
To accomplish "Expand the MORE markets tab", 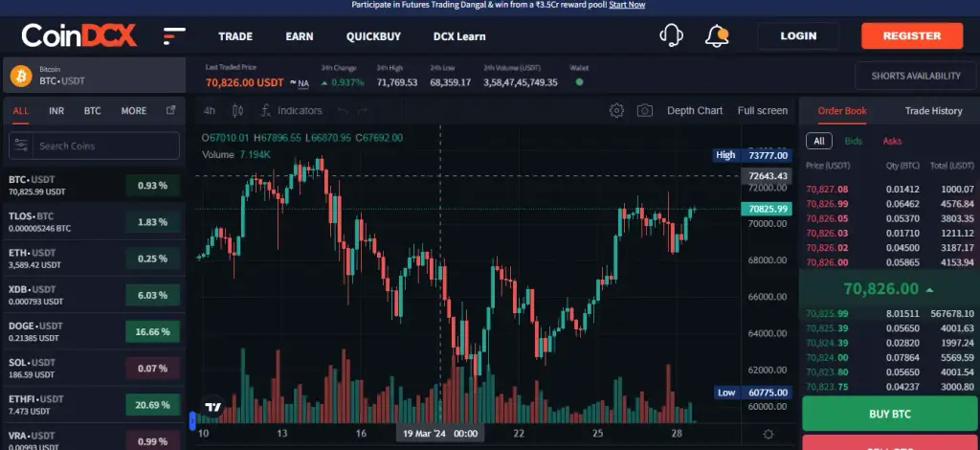I will pyautogui.click(x=134, y=111).
